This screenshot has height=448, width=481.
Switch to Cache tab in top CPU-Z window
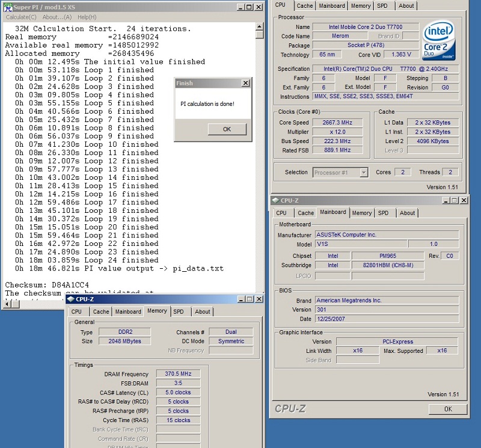305,6
